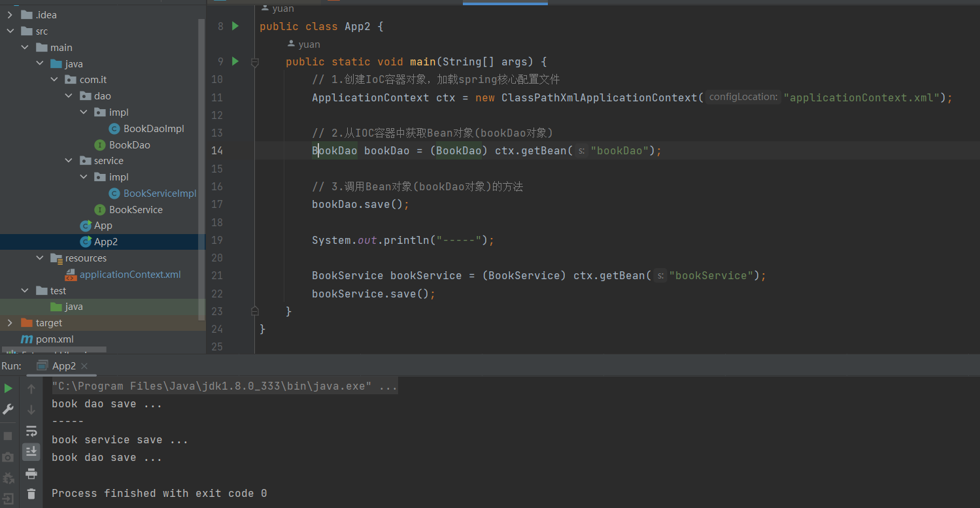This screenshot has height=508, width=980.
Task: Click the applicationContext.xml file icon
Action: (71, 275)
